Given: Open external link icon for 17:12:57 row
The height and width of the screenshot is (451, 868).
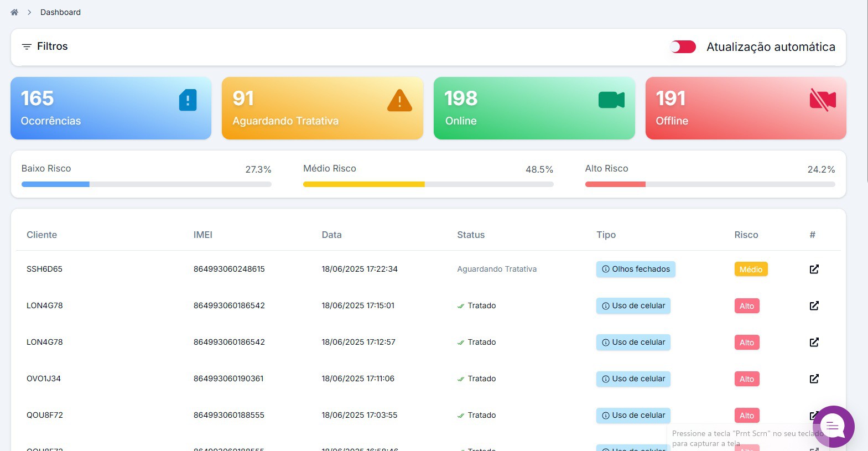Looking at the screenshot, I should 814,342.
